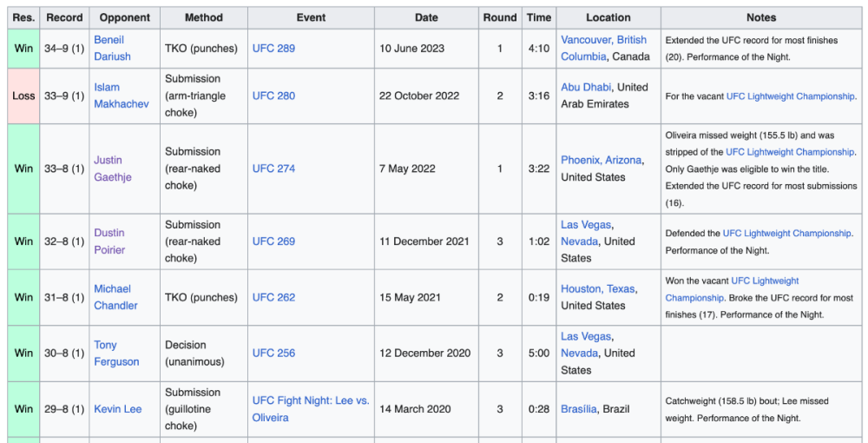The width and height of the screenshot is (868, 443).
Task: Select the Submission (arm-triangle choke) method cell
Action: tap(204, 96)
